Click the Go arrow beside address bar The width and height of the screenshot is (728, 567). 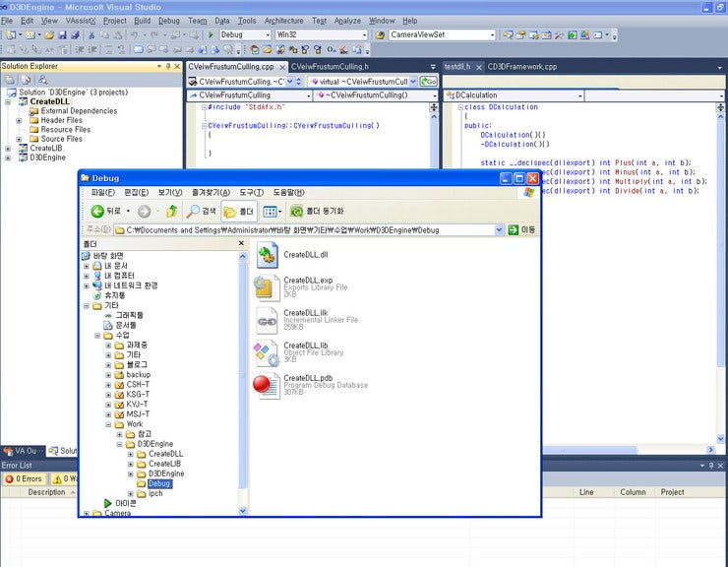tap(513, 229)
